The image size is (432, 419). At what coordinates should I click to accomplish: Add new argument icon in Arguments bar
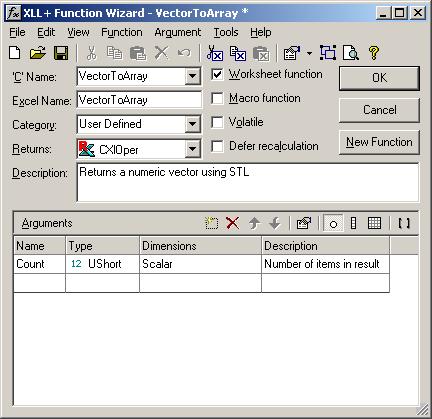212,223
